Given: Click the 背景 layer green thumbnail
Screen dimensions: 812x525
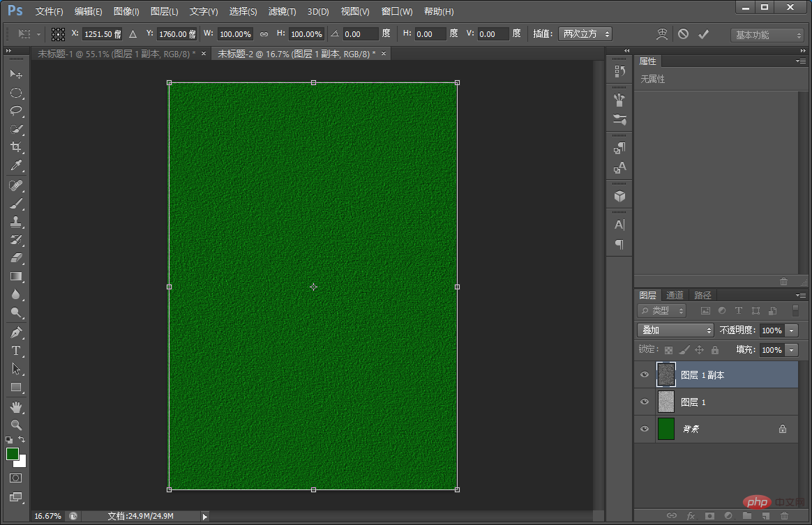Looking at the screenshot, I should 666,429.
